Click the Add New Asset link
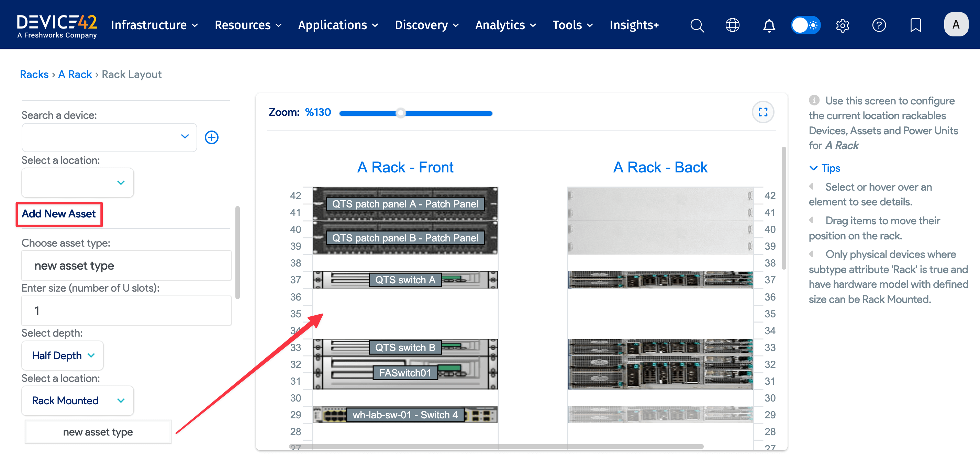Viewport: 980px width, 474px height. click(58, 214)
